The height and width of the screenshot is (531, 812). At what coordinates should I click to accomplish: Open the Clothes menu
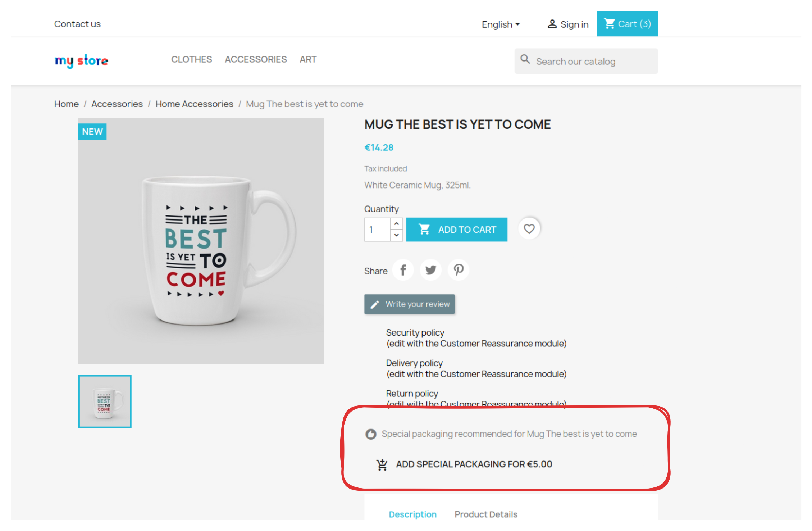click(x=191, y=59)
